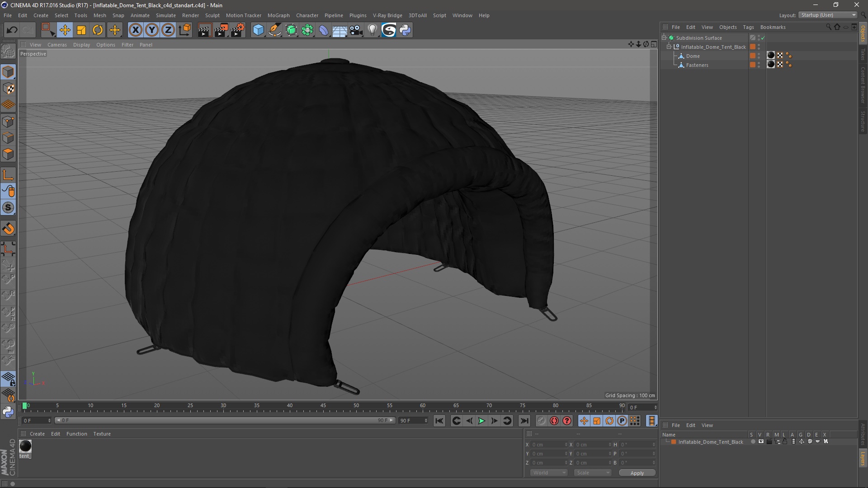Open Edit Render Settings icon

click(x=238, y=30)
